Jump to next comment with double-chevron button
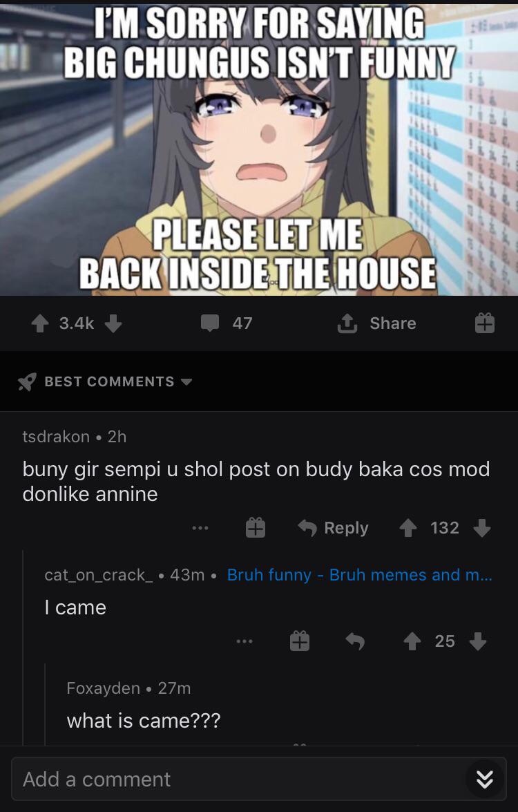 (484, 779)
